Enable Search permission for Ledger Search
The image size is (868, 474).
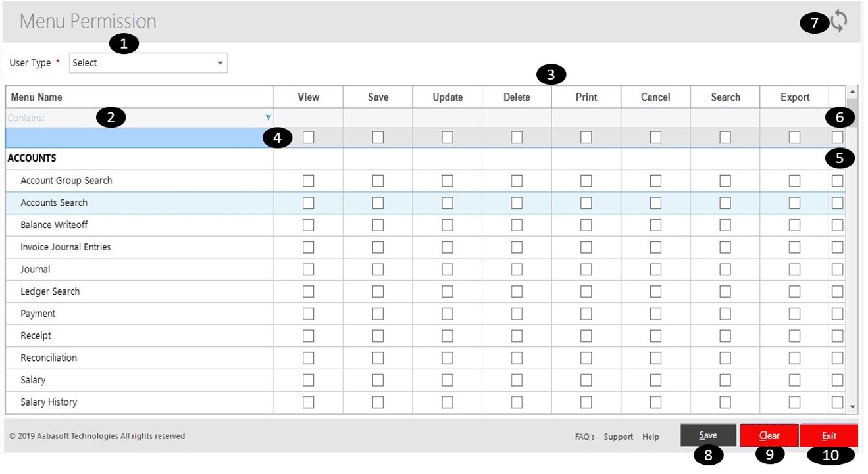point(725,291)
